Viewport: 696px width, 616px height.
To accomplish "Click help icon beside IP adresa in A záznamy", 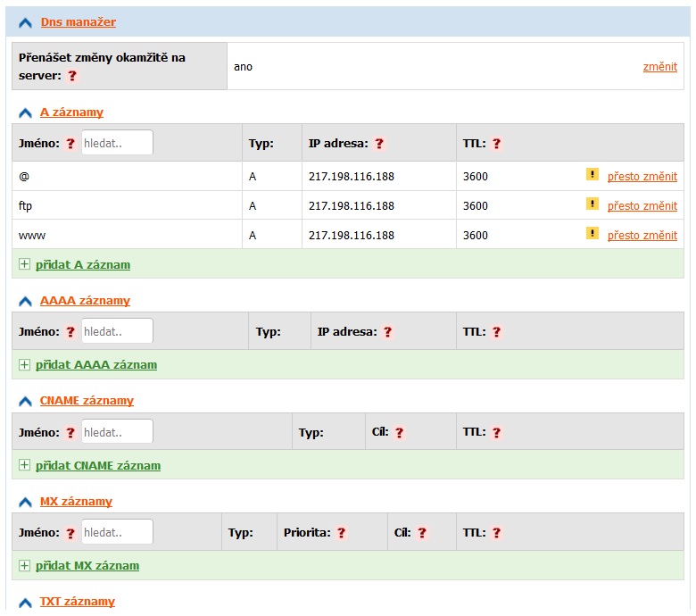I will [x=379, y=144].
